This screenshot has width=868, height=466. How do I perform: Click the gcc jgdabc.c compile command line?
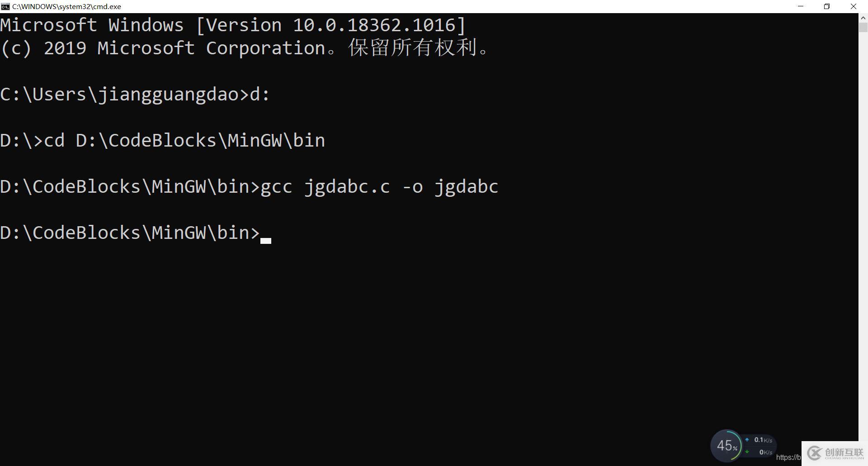[379, 186]
